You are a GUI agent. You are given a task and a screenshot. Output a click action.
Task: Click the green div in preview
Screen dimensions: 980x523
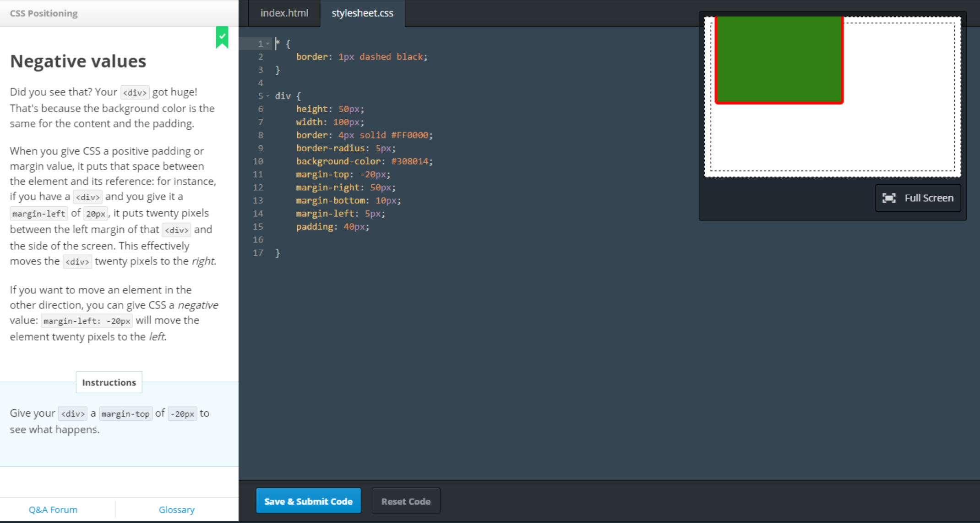(779, 59)
